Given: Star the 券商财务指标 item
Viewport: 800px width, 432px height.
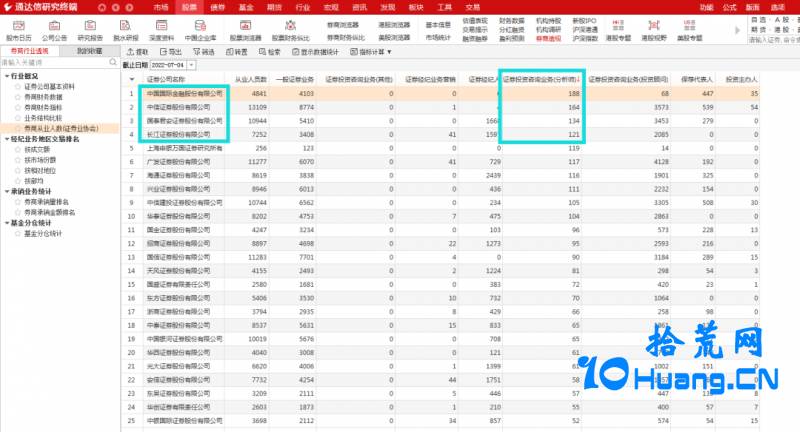Looking at the screenshot, I should click(x=18, y=108).
